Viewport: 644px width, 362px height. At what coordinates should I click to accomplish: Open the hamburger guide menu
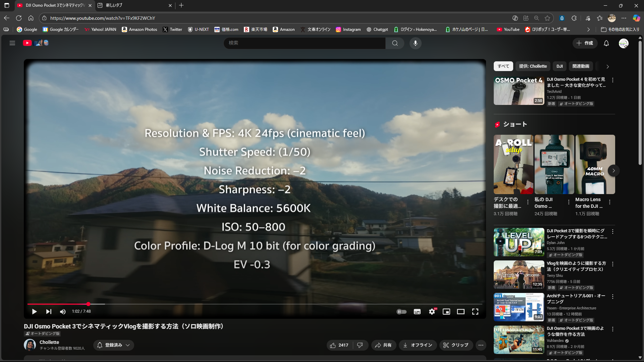tap(12, 43)
